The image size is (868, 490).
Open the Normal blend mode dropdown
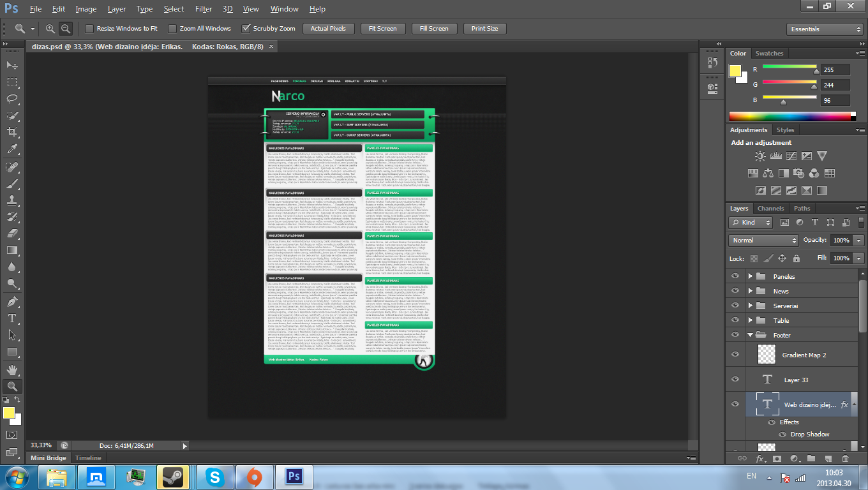pos(764,241)
